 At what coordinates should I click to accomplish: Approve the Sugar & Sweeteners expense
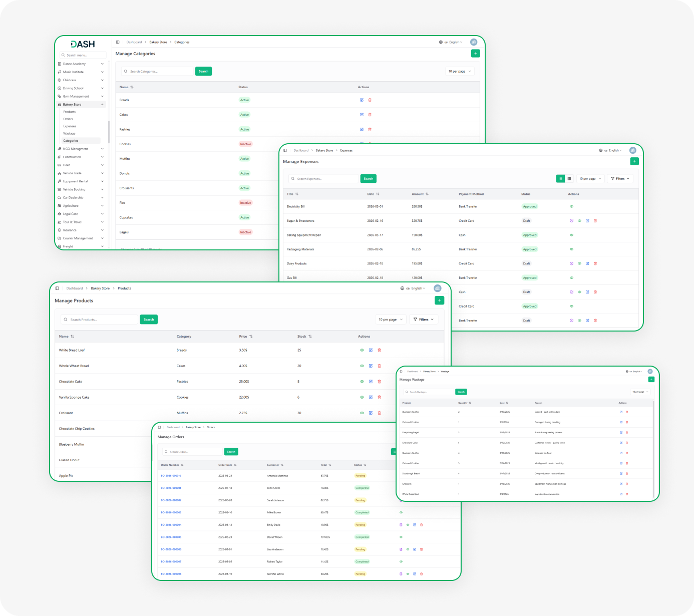571,221
